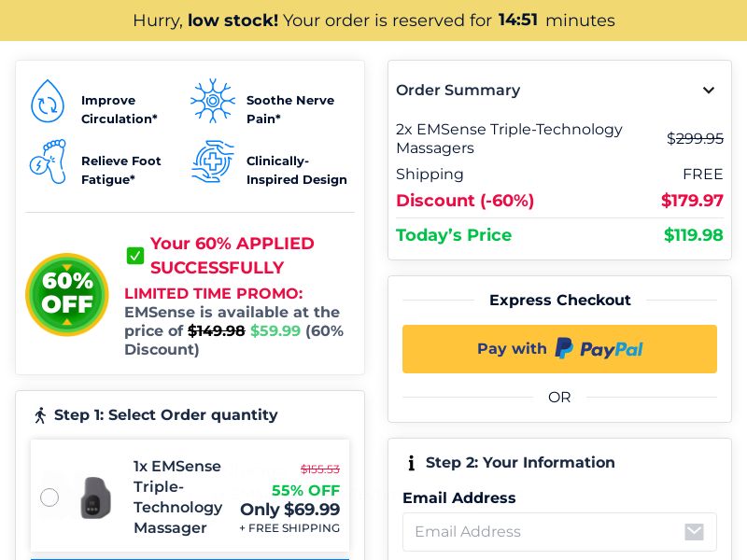Select the 1x EMSense Massager radio button
The image size is (747, 560).
tap(49, 497)
